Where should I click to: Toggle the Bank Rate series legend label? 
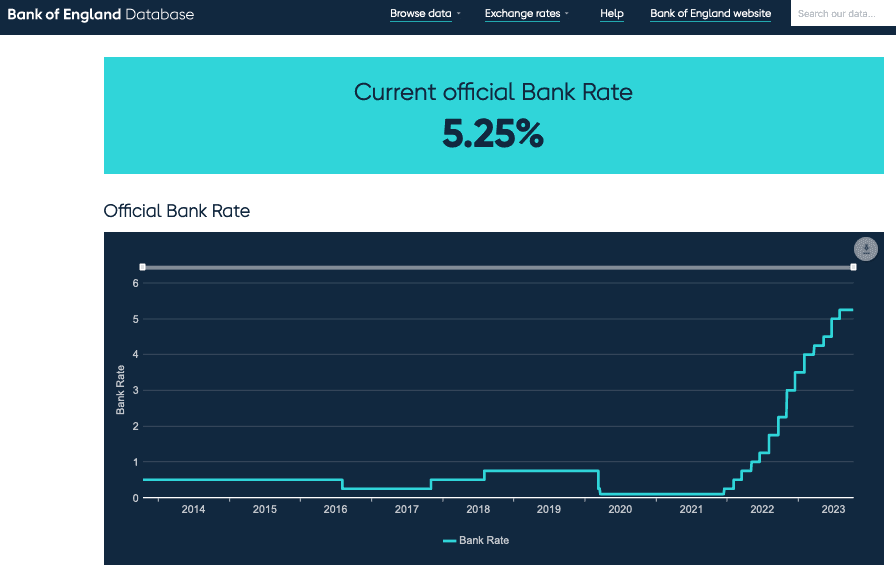[484, 541]
